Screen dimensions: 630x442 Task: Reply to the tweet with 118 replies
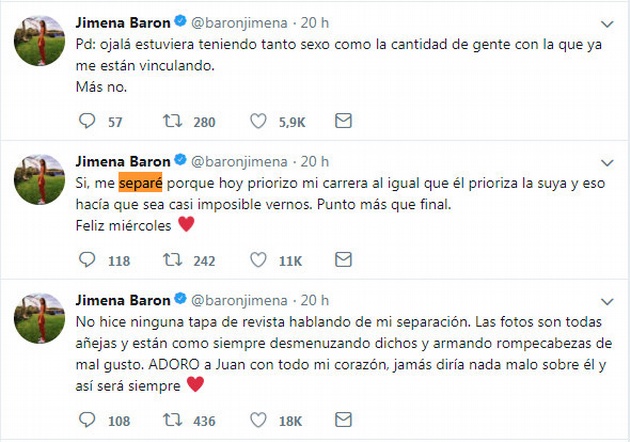pyautogui.click(x=86, y=261)
